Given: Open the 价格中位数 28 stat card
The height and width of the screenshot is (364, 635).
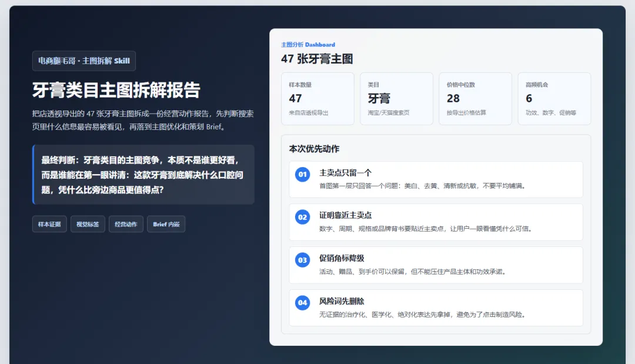Looking at the screenshot, I should click(x=476, y=99).
